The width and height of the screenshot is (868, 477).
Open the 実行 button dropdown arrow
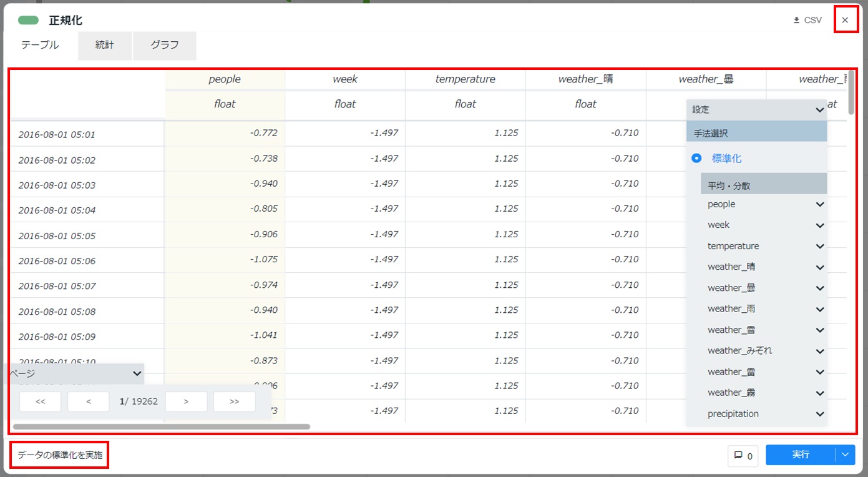(x=846, y=455)
